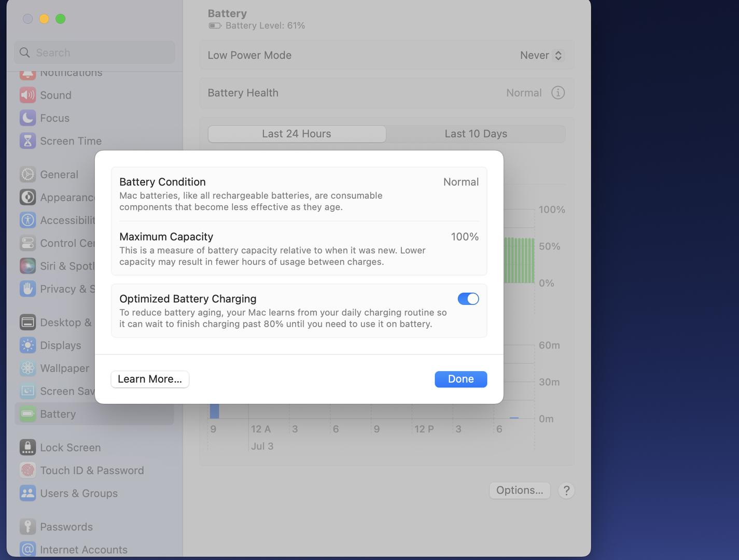Image resolution: width=739 pixels, height=560 pixels.
Task: Select Screen Time hourglass icon
Action: [x=27, y=141]
